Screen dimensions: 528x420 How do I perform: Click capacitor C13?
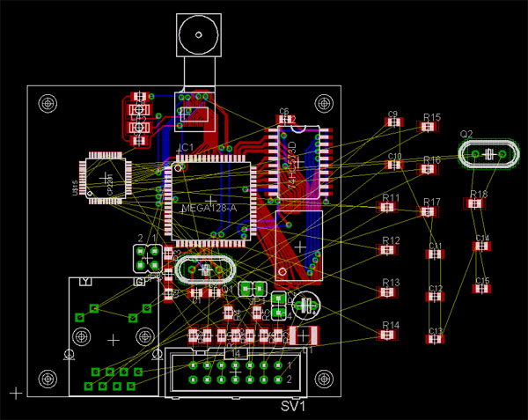coord(435,339)
